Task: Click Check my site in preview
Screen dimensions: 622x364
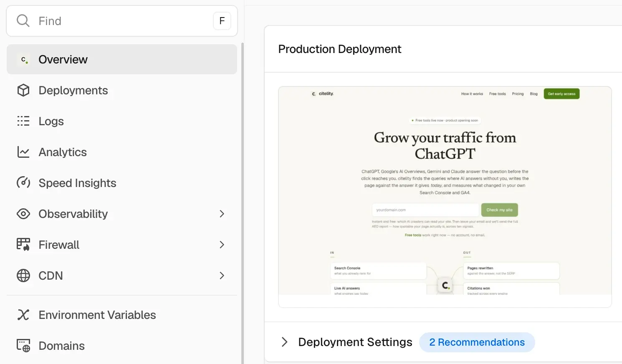Action: pos(499,210)
